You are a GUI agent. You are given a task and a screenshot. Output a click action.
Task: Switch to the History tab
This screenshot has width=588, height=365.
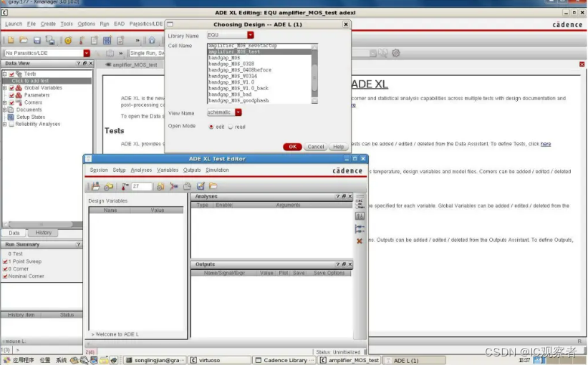pyautogui.click(x=43, y=233)
